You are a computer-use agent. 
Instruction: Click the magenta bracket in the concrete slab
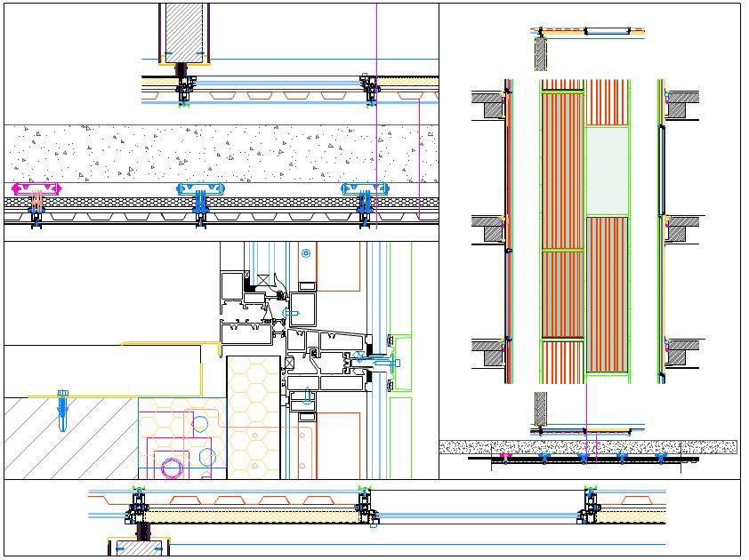(x=36, y=188)
